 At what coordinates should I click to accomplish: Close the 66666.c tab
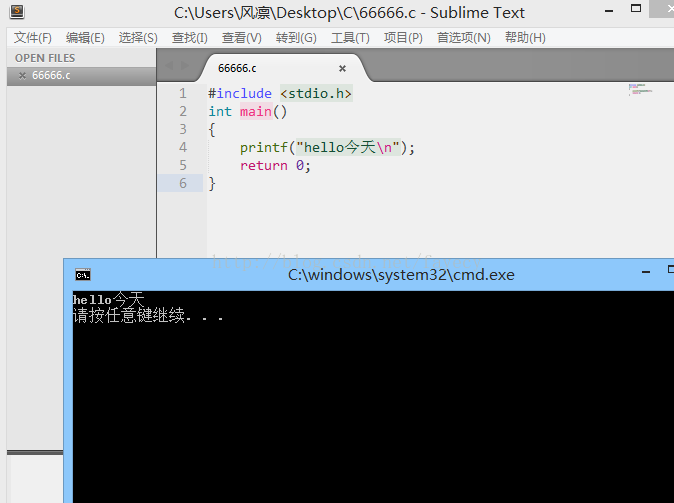point(342,68)
